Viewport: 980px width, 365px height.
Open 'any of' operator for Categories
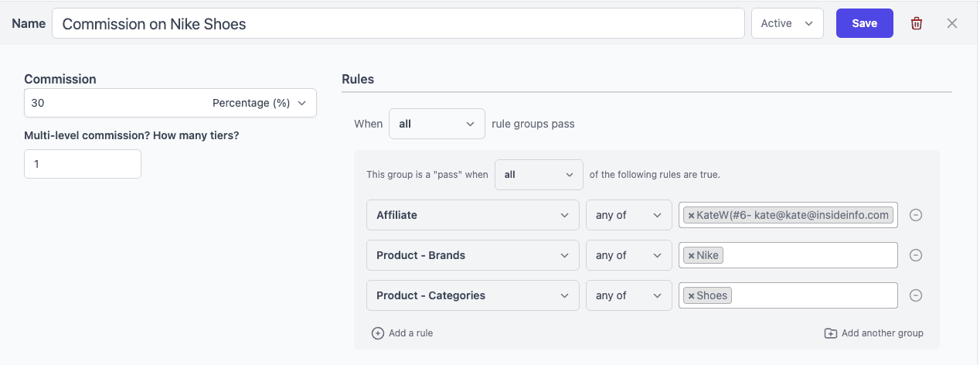pos(629,295)
